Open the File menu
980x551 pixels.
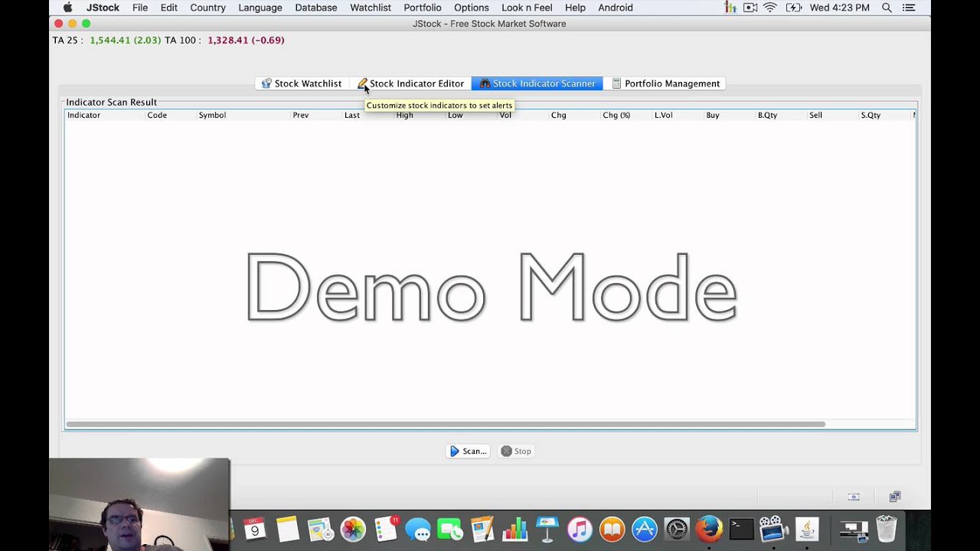(x=140, y=8)
